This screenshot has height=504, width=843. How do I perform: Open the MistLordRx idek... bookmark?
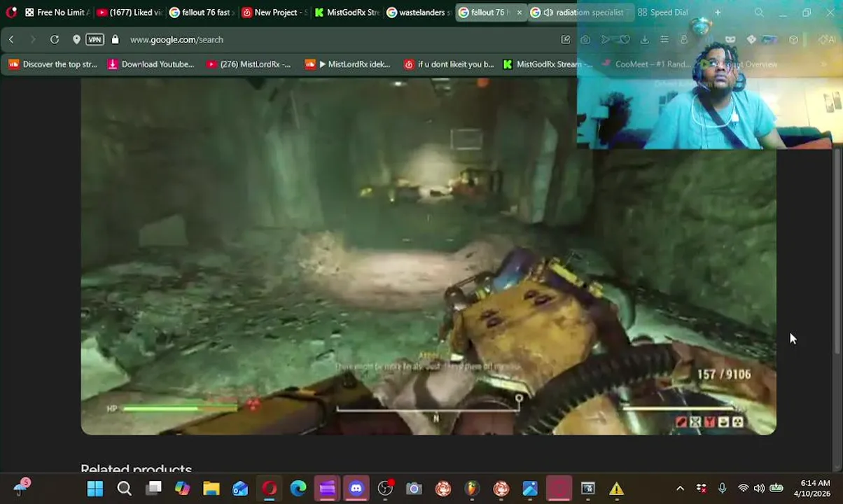tap(348, 64)
